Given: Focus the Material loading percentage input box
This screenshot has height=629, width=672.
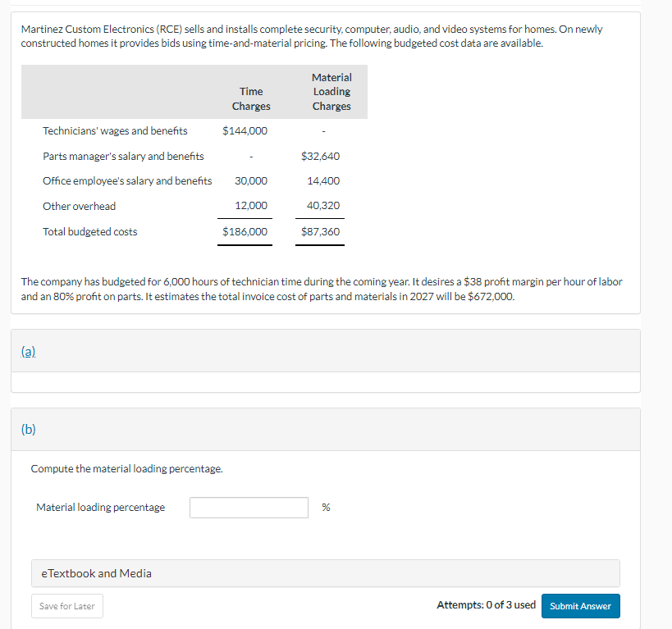Looking at the screenshot, I should point(249,508).
